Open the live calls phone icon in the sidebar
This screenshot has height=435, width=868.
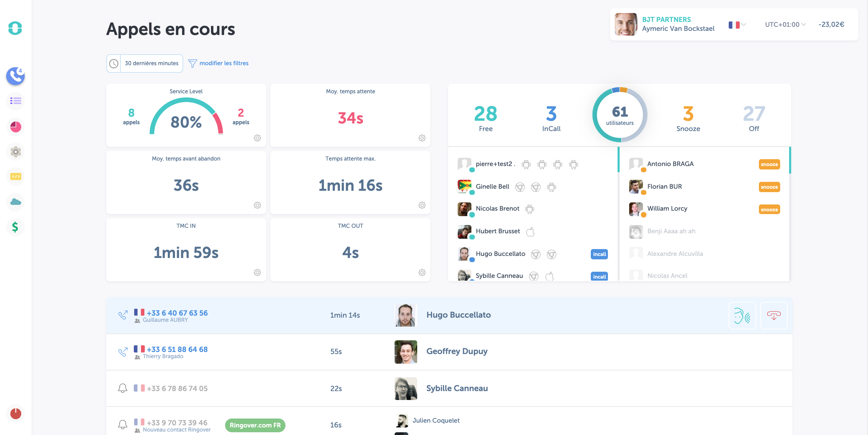[15, 76]
